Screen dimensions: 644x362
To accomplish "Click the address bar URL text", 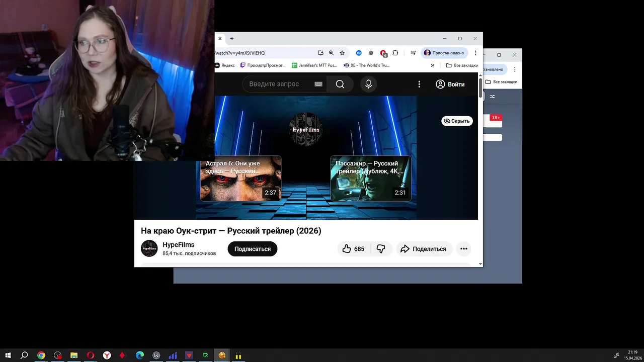I will 240,53.
